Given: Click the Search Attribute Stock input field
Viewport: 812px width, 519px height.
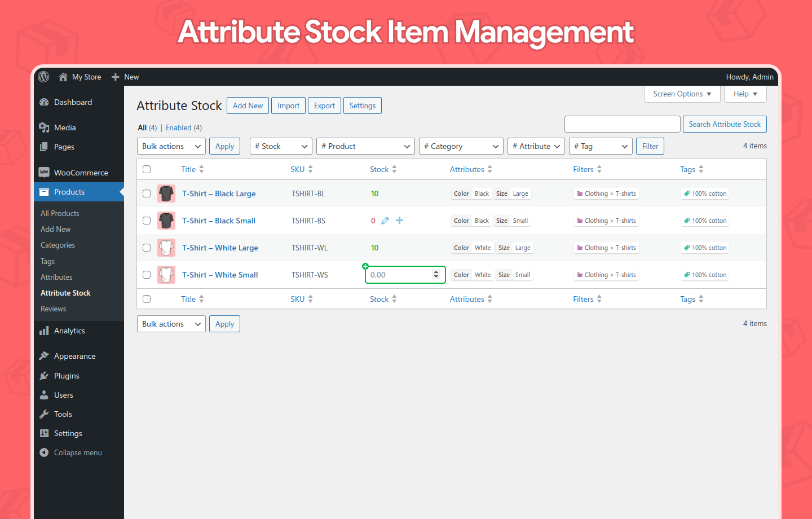Looking at the screenshot, I should (622, 124).
